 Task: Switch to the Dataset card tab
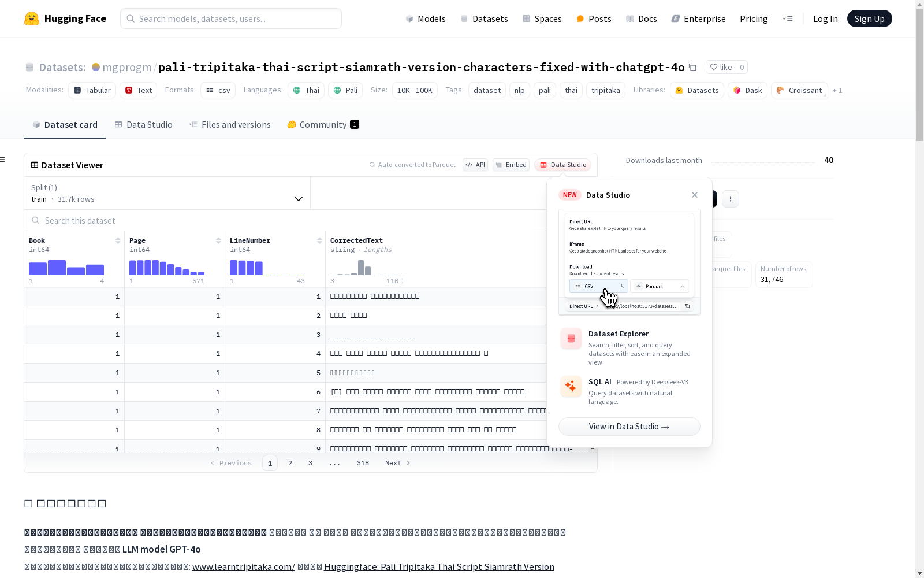pos(65,125)
